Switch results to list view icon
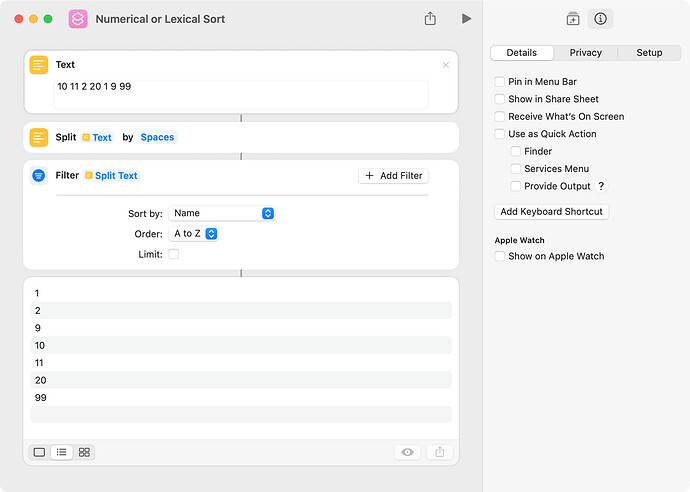Screen dimensions: 690x492 click(62, 452)
